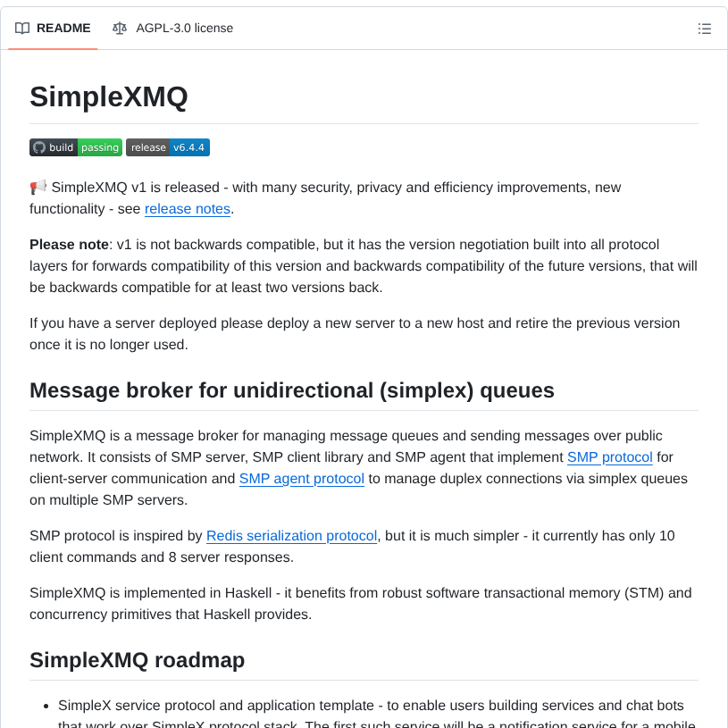Open the AGPL-3.0 license tab
Screen dimensions: 728x728
[x=172, y=28]
